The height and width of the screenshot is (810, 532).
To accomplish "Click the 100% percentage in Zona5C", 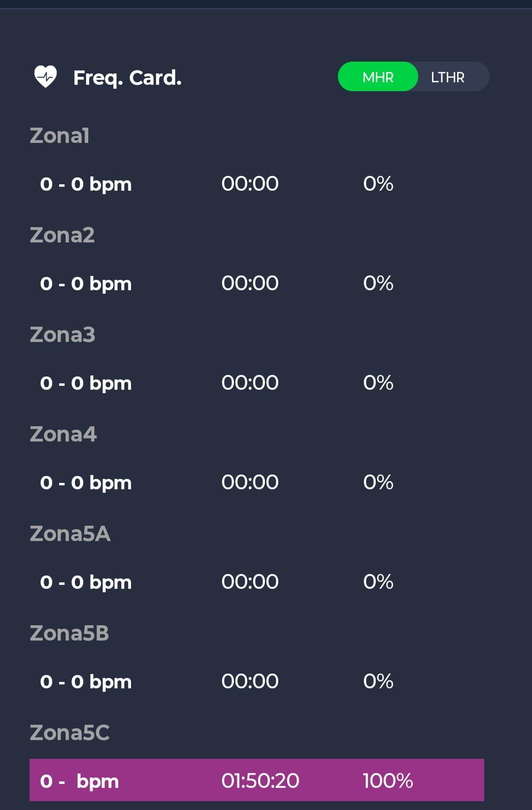I will coord(388,780).
